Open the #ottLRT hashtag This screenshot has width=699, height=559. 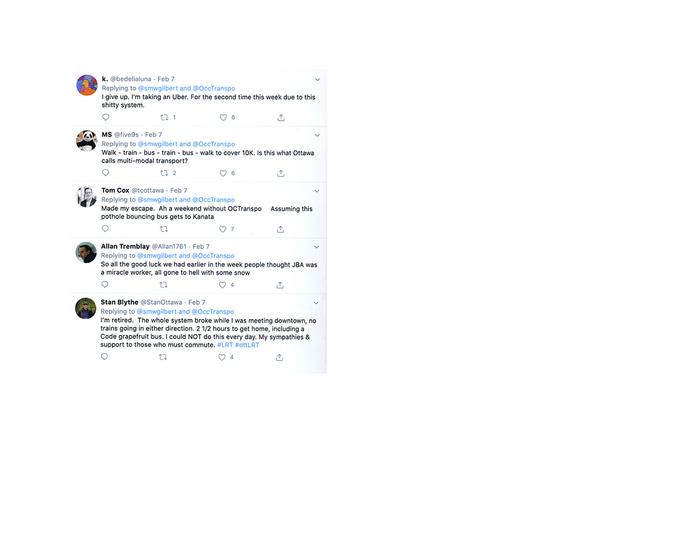click(x=247, y=345)
